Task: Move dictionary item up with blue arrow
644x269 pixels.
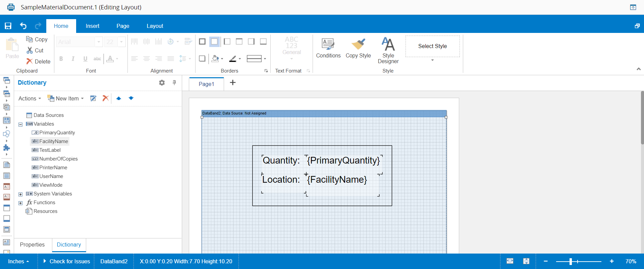Action: click(119, 98)
